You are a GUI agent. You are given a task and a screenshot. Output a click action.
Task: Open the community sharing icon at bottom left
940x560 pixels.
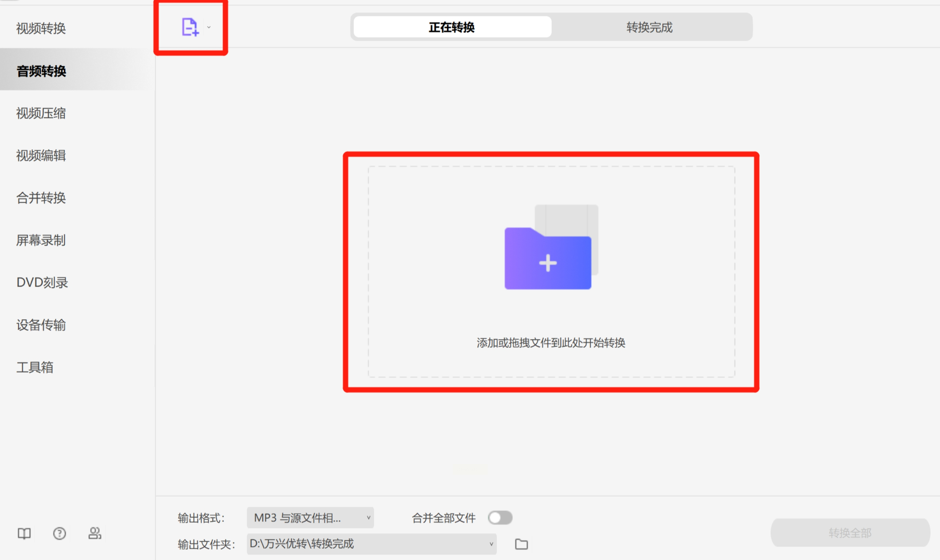[x=95, y=533]
